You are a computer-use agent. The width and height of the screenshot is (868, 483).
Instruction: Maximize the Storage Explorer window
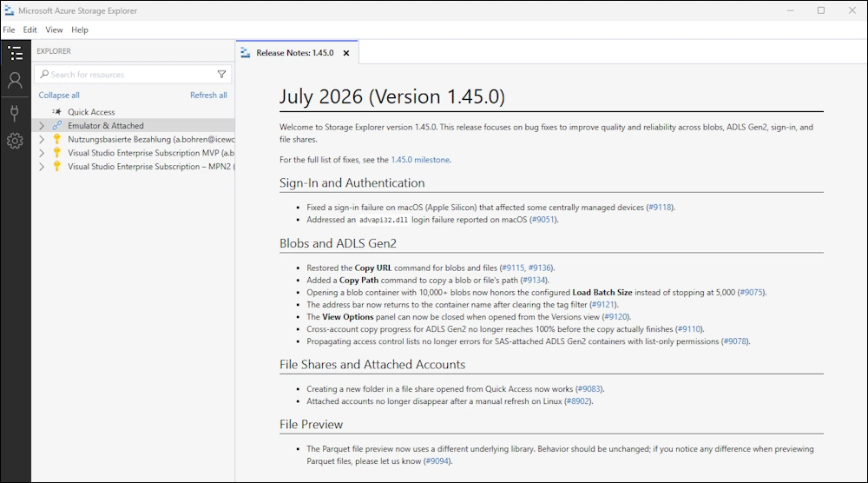click(821, 10)
